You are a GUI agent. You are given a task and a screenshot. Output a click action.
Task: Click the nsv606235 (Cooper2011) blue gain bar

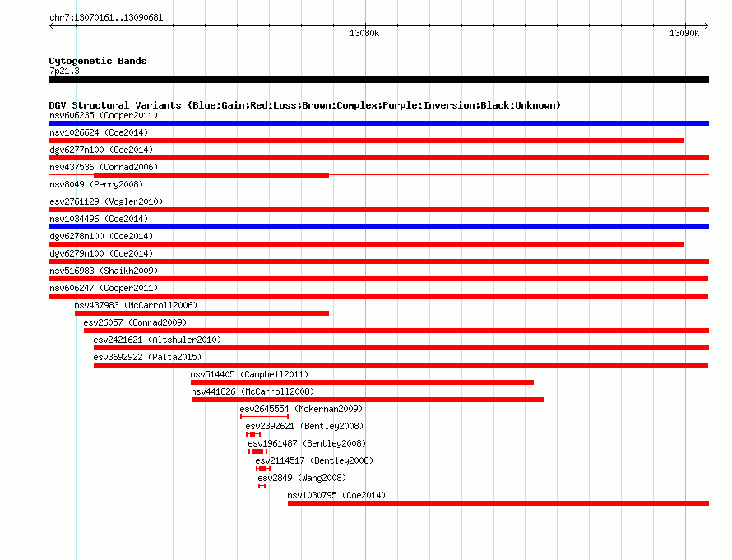378,123
